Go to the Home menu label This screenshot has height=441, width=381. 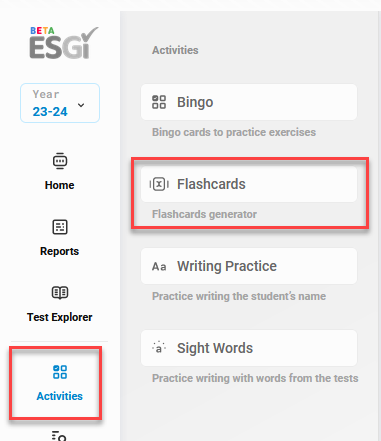pyautogui.click(x=60, y=185)
